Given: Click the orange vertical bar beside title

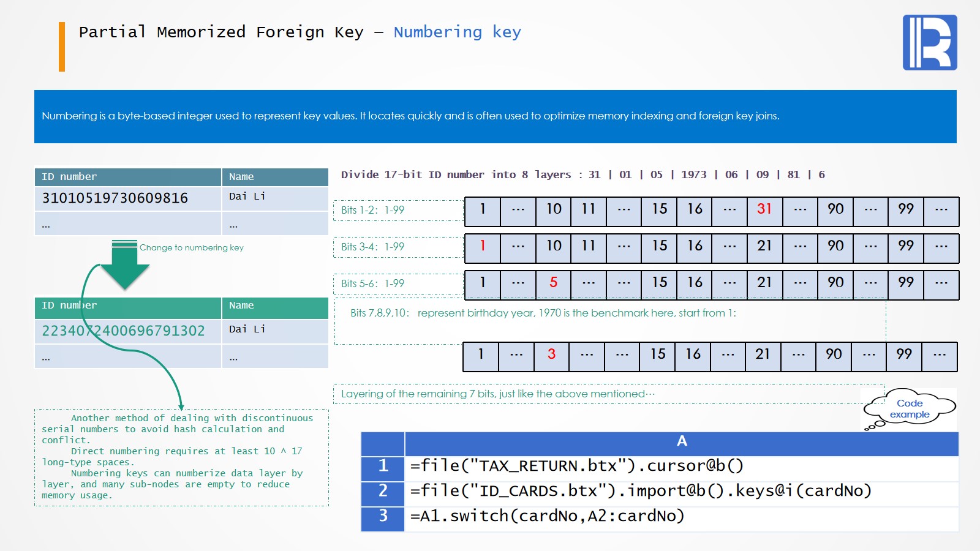Looking at the screenshot, I should (x=62, y=47).
